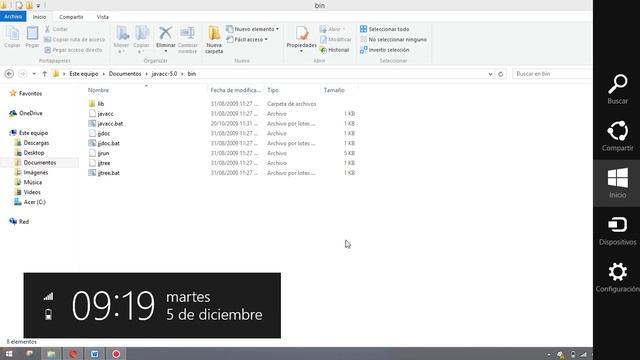Open Word from the taskbar

click(94, 354)
